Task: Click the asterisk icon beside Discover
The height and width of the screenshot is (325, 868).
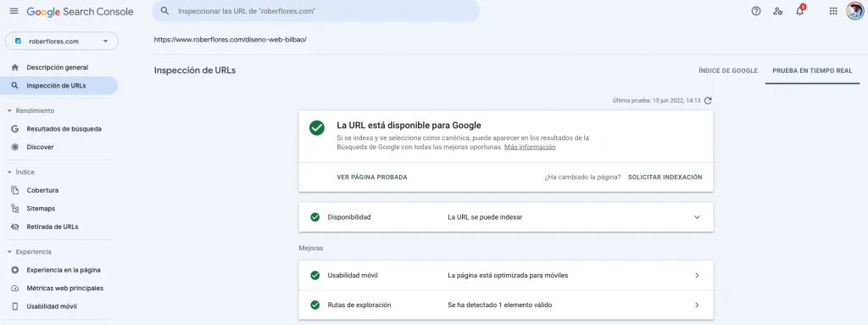Action: click(15, 147)
